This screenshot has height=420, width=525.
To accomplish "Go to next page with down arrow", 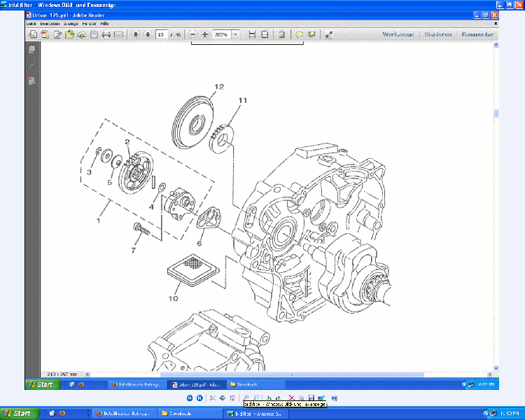I will click(x=148, y=34).
